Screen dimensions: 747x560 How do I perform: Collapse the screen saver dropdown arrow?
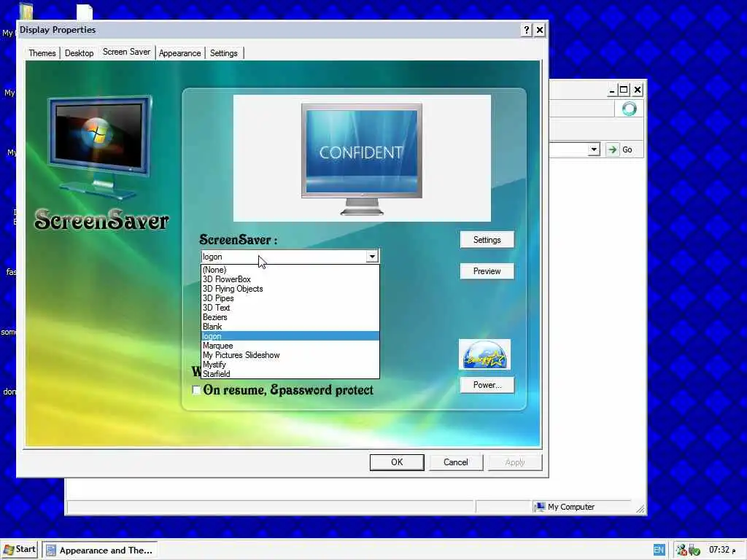[x=372, y=257]
